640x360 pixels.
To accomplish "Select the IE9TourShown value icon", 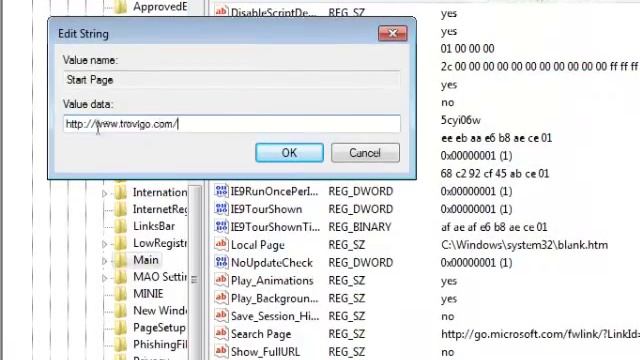I will point(221,209).
